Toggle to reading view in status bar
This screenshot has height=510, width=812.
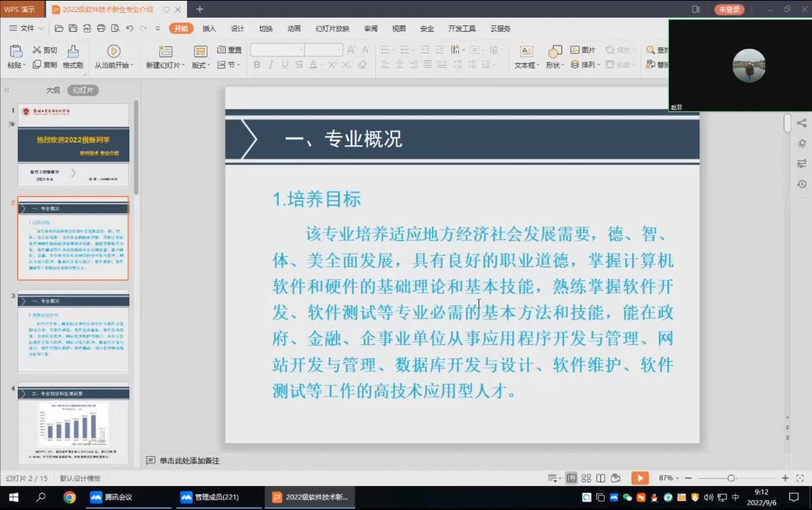click(600, 478)
